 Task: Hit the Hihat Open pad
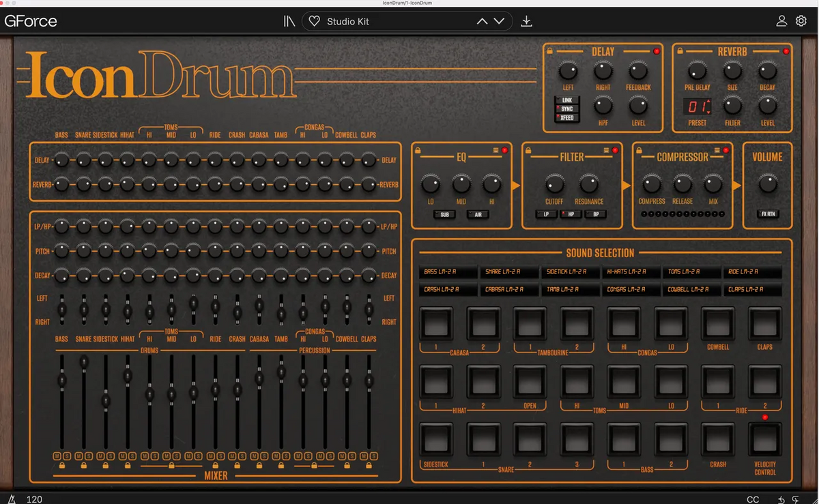[530, 382]
